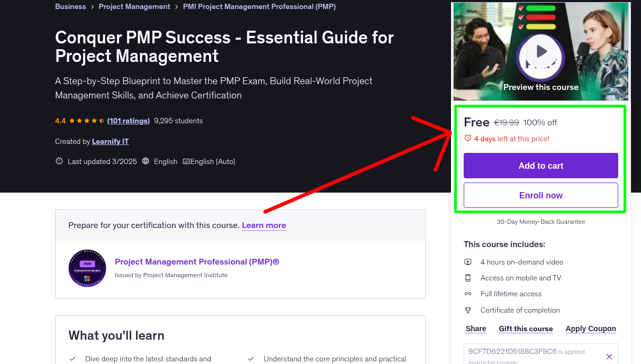Open the Business breadcrumb category
The image size is (641, 364).
70,6
